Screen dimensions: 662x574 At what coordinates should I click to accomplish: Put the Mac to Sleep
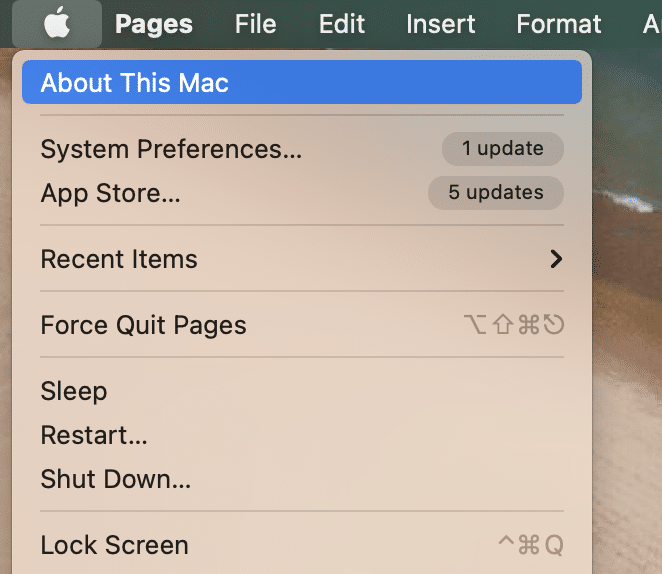pyautogui.click(x=74, y=391)
